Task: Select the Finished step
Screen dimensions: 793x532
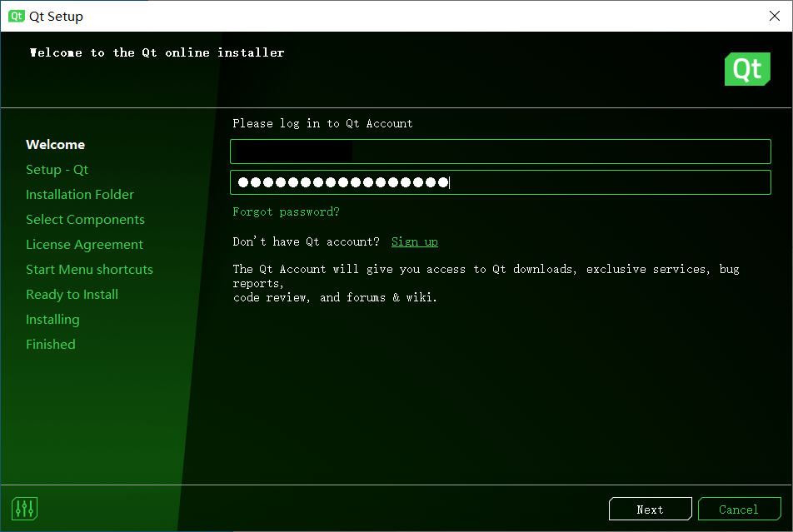Action: 51,345
